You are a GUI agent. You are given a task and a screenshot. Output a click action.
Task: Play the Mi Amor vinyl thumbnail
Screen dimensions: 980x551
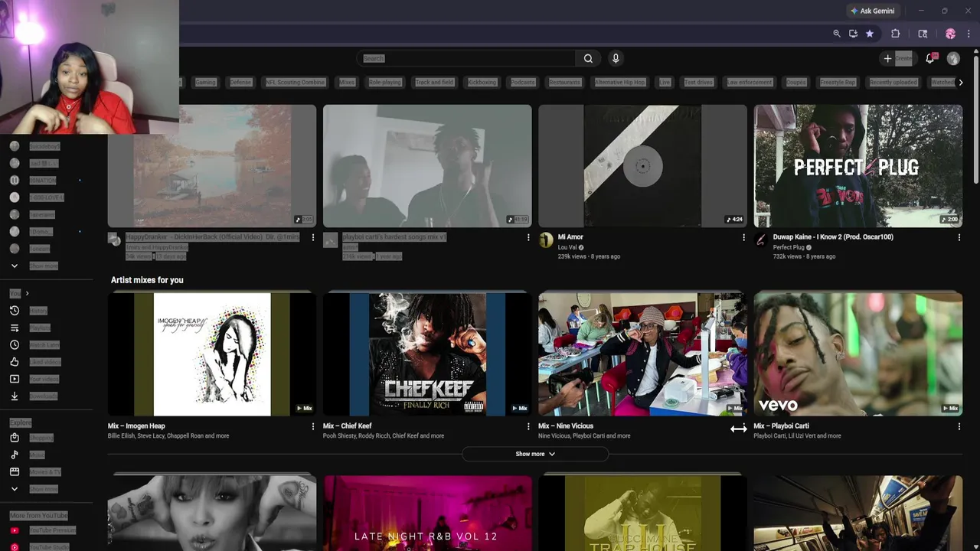(642, 166)
